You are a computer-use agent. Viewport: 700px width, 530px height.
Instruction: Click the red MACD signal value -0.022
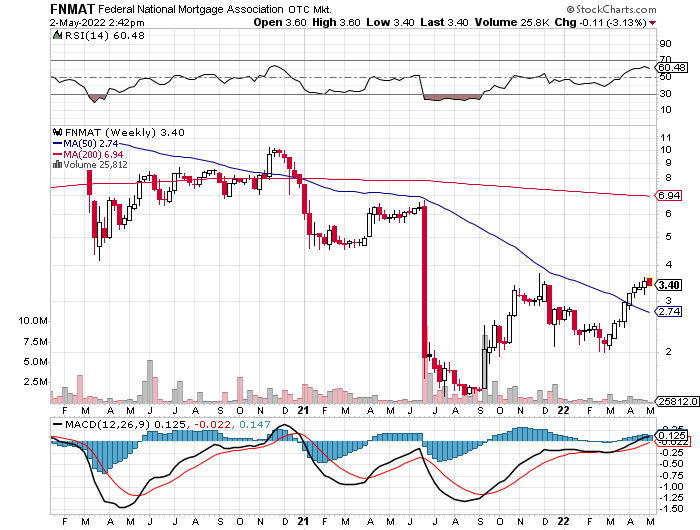click(212, 424)
